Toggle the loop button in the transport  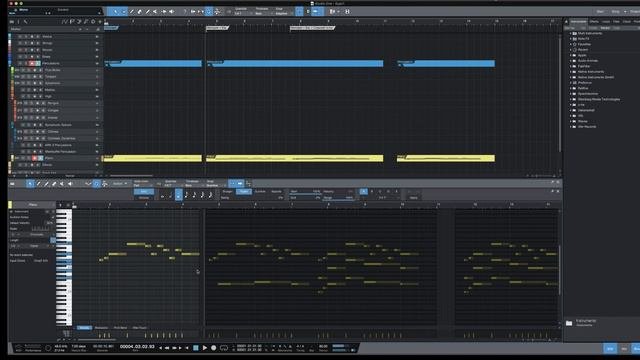pos(224,348)
